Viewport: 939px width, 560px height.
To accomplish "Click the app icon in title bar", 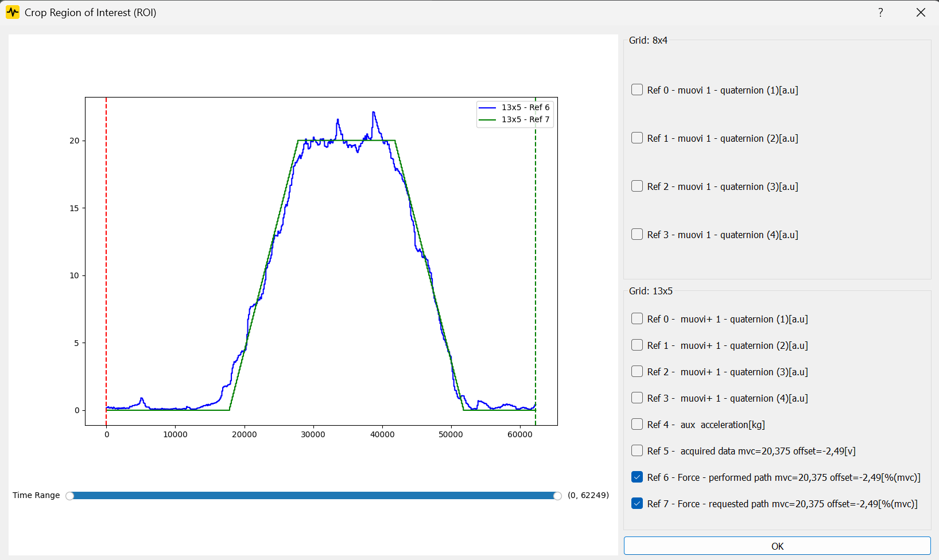I will coord(13,13).
